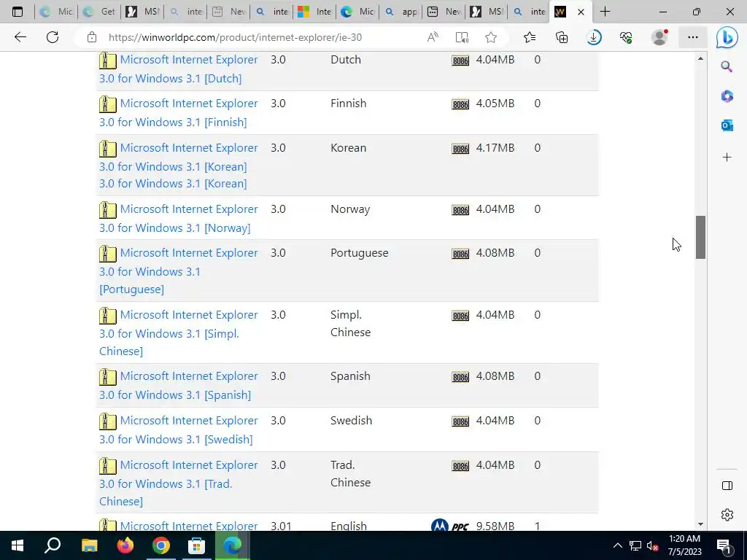Click the 'Finnish' language cell
This screenshot has width=747, height=560.
348,104
